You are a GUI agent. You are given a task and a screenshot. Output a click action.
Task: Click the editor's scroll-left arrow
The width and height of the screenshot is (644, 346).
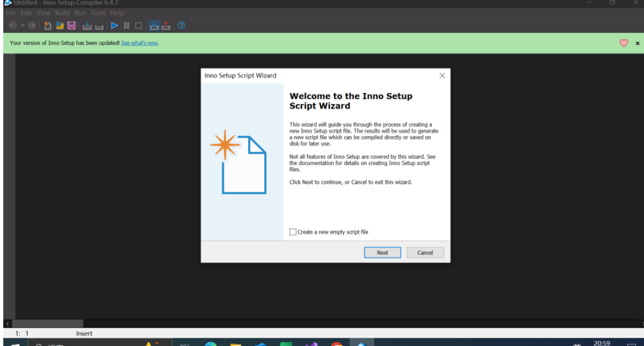click(7, 323)
